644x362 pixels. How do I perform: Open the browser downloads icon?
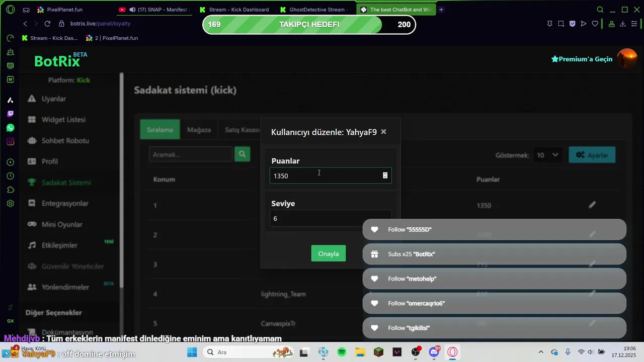pos(622,24)
